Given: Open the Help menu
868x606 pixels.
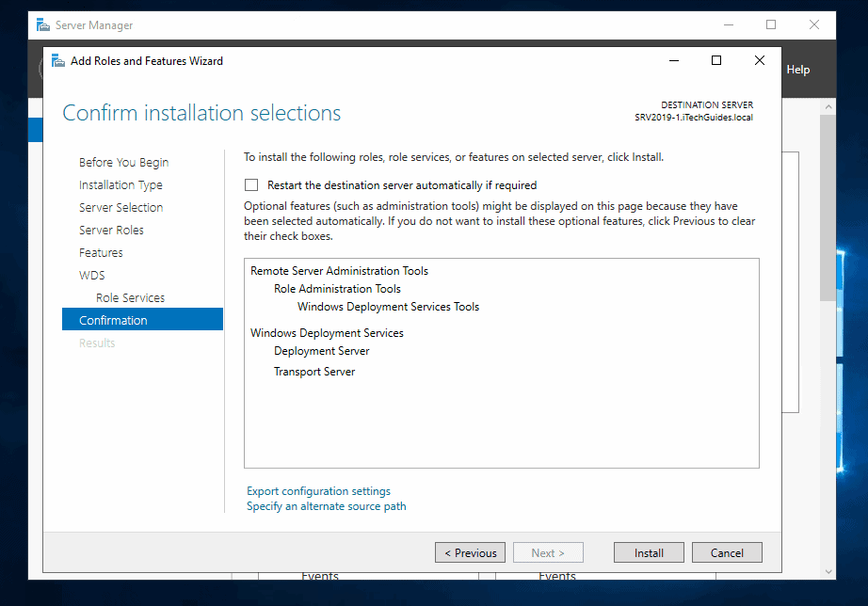Looking at the screenshot, I should tap(797, 69).
